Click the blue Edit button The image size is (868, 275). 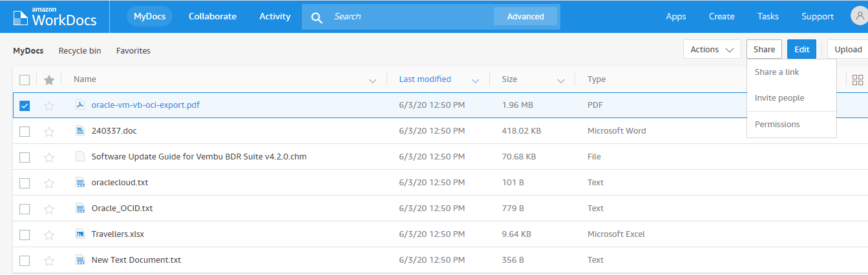pos(801,50)
